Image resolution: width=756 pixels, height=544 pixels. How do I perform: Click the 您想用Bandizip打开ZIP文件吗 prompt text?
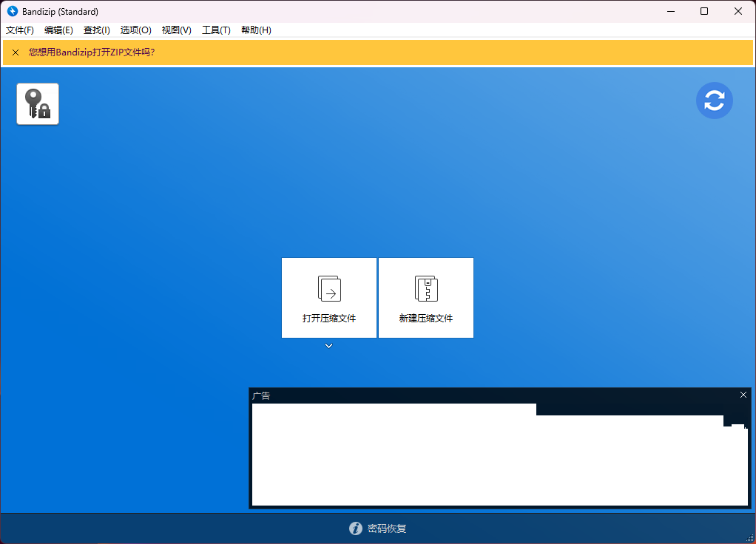tap(92, 52)
